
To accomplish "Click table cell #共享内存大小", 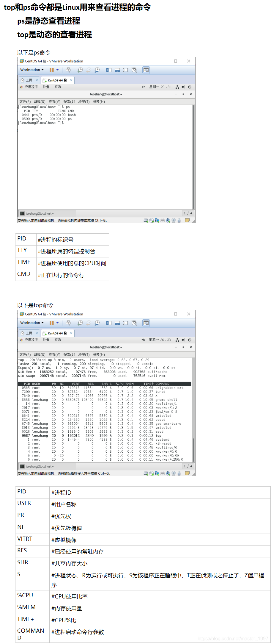I will click(160, 563).
